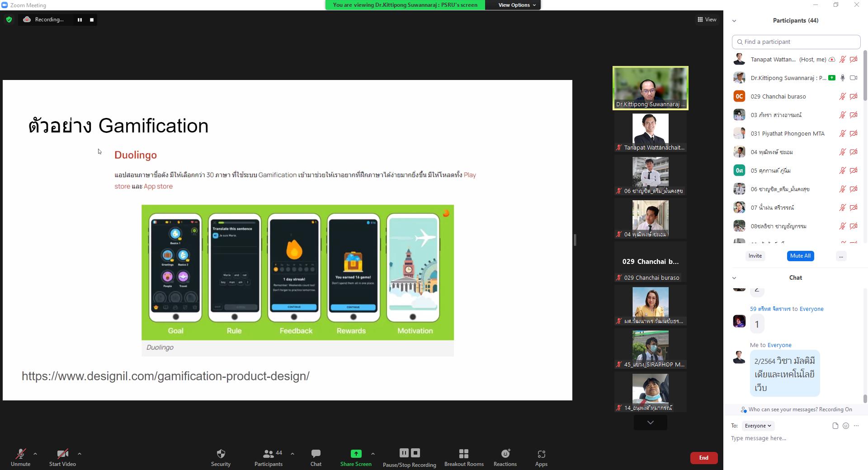This screenshot has width=868, height=470.
Task: Click the App store link in slide
Action: pyautogui.click(x=158, y=186)
